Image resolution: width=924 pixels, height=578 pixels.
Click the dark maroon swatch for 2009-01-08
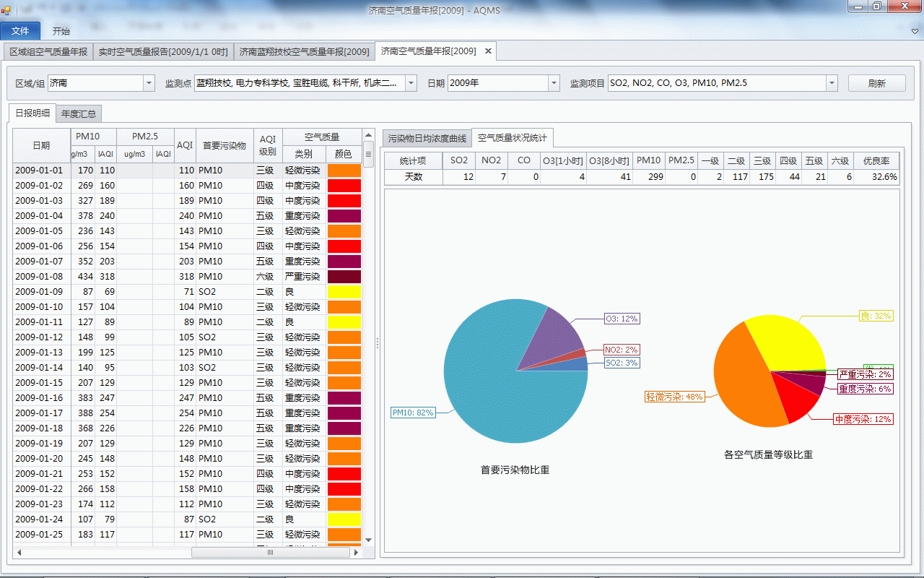(x=344, y=277)
